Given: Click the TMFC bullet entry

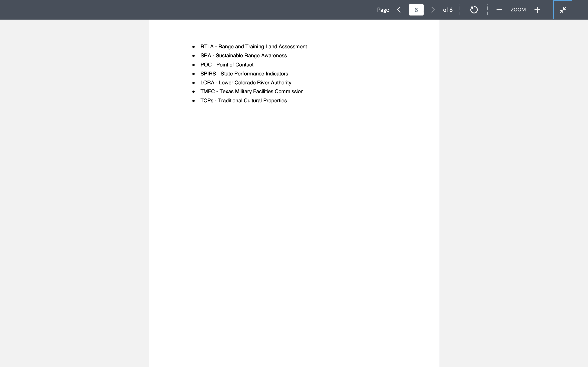Looking at the screenshot, I should click(252, 92).
